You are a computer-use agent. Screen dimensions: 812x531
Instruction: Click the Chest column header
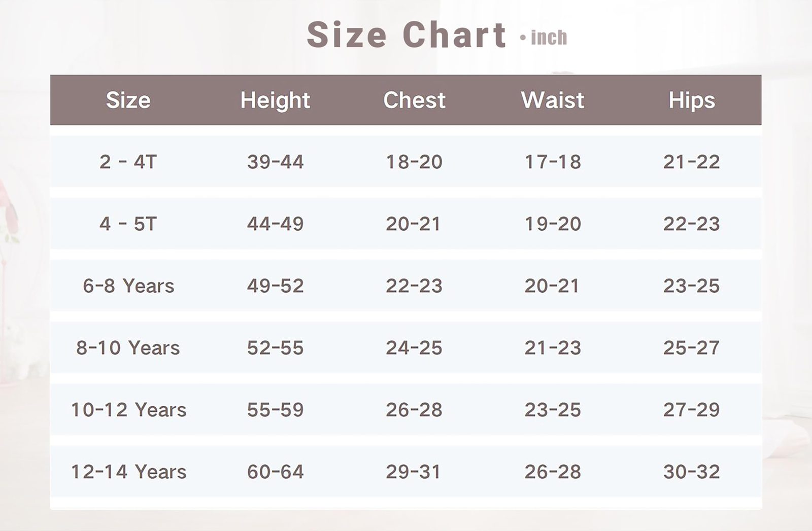(414, 100)
